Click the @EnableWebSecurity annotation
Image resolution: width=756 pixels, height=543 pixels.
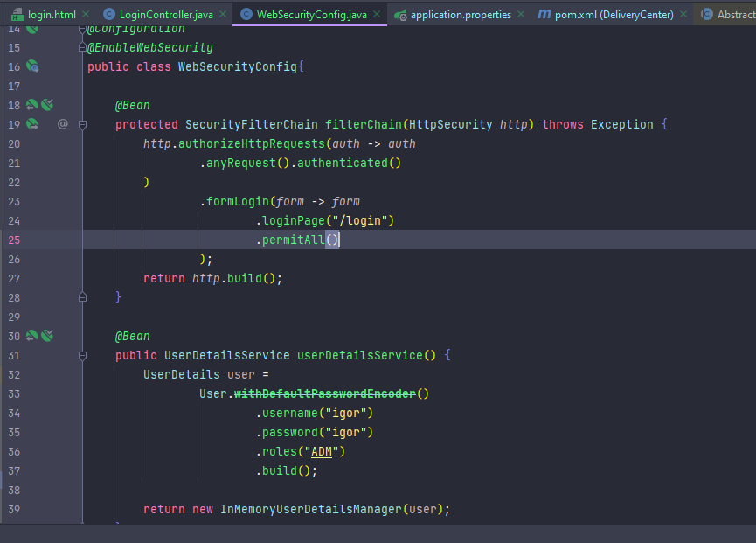click(x=150, y=47)
